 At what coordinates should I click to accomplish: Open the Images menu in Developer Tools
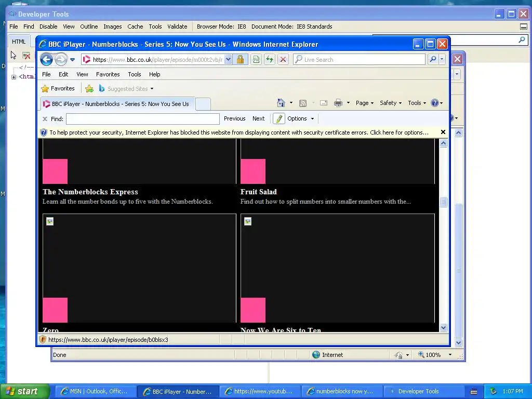tap(112, 26)
